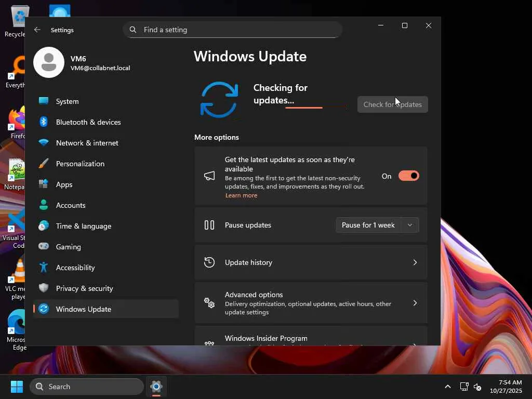The width and height of the screenshot is (532, 399).
Task: Go to Bluetooth & devices
Action: click(x=106, y=122)
